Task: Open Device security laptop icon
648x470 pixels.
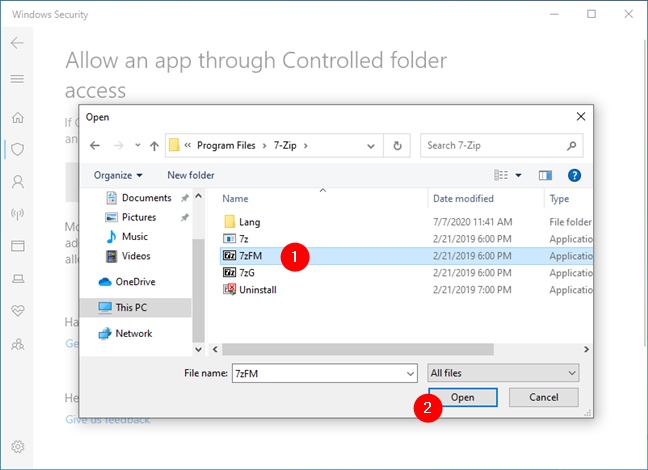Action: pyautogui.click(x=17, y=279)
